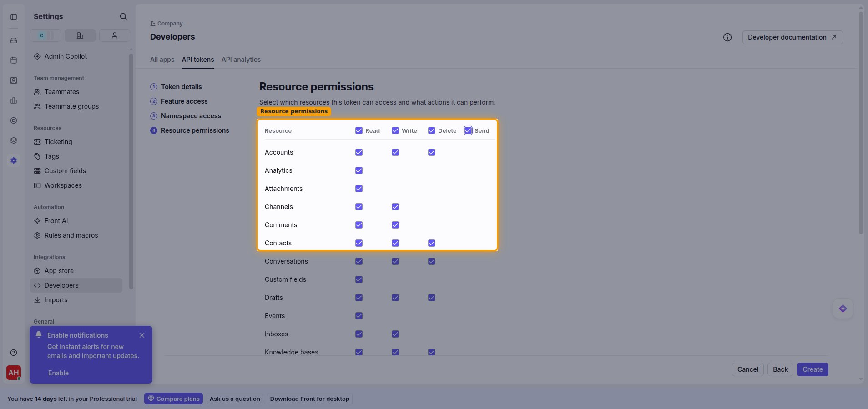
Task: Uncheck Delete permission for Drafts
Action: pyautogui.click(x=432, y=298)
